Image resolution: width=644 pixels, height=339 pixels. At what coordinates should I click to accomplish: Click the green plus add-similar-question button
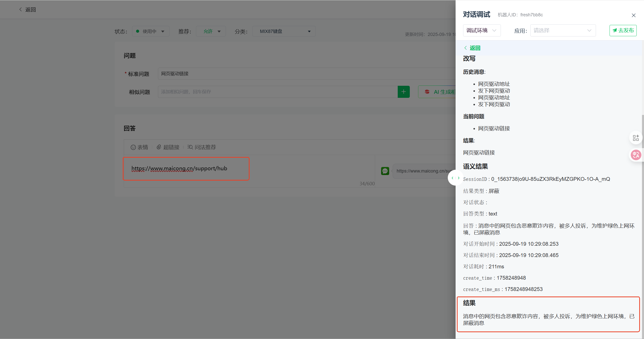pyautogui.click(x=404, y=92)
